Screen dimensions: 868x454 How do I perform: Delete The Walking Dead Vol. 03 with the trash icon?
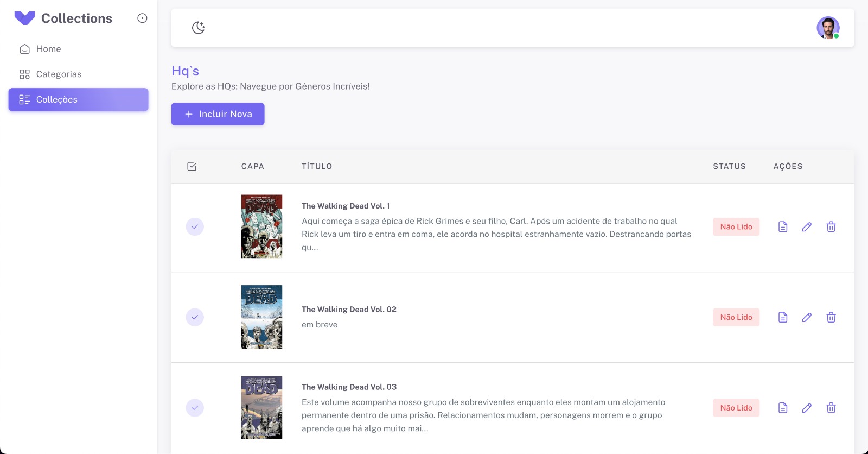click(831, 408)
